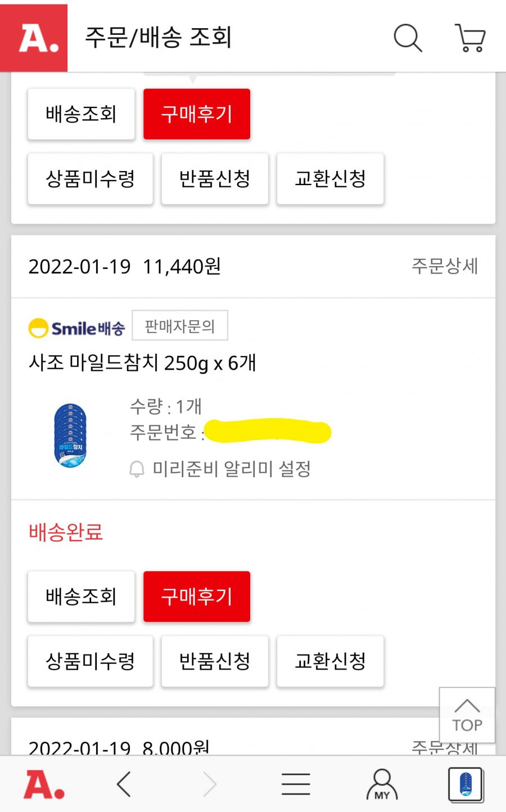Image resolution: width=506 pixels, height=812 pixels.
Task: Tap the TOP scroll-up button
Action: coord(467,715)
